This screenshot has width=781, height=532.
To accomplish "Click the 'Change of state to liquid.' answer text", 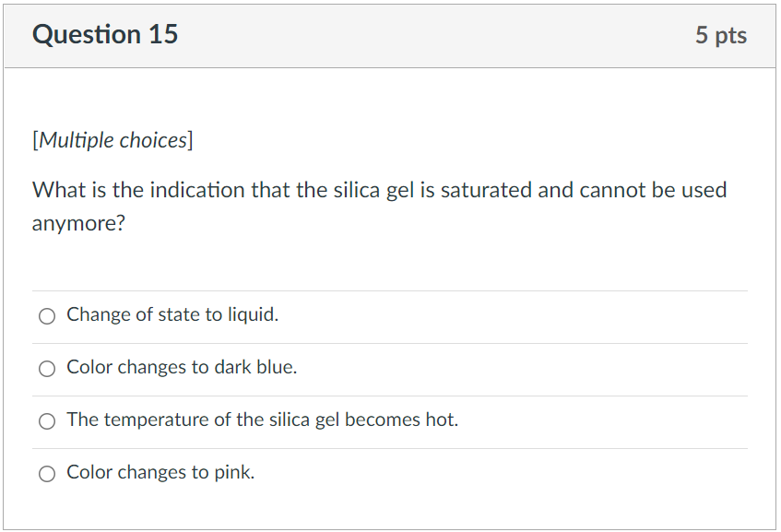I will (x=172, y=314).
